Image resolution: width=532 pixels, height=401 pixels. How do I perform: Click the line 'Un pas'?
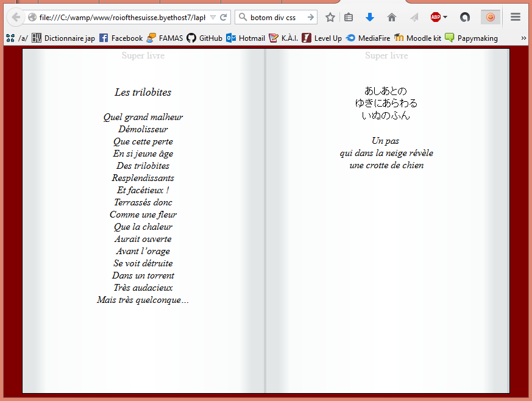pyautogui.click(x=385, y=141)
